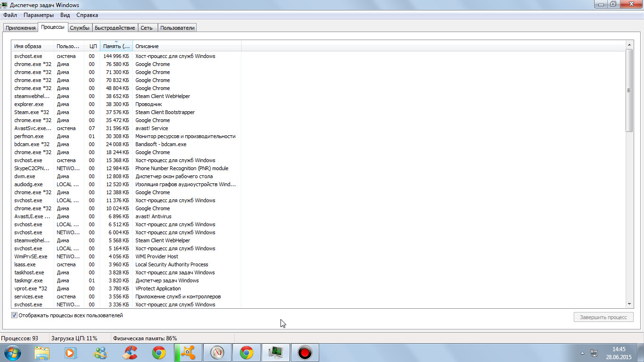Sort processes by 'Имя образа' column

point(33,46)
